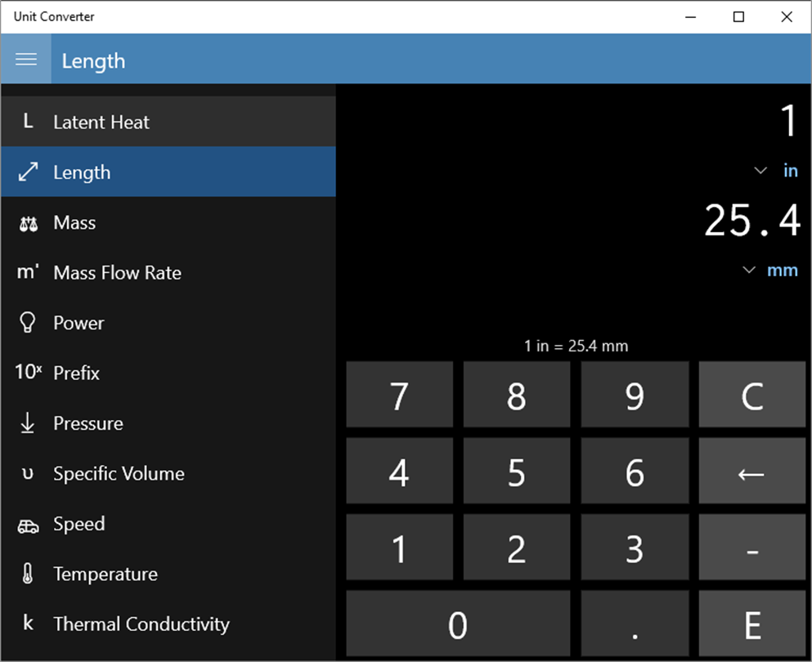Choose Specific Volume from list
The image size is (812, 662).
click(x=168, y=473)
